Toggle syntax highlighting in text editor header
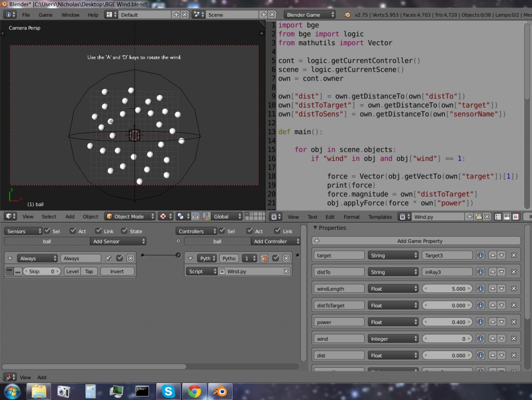This screenshot has height=400, width=532. point(515,217)
